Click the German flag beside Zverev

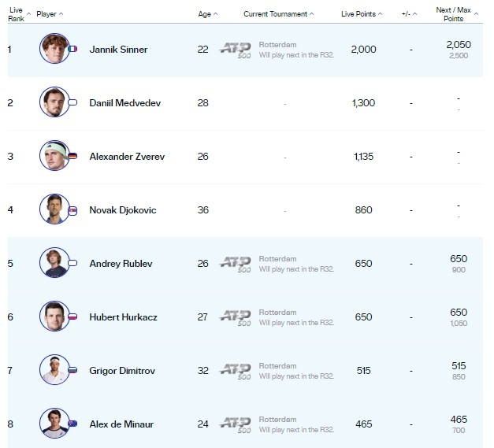73,156
